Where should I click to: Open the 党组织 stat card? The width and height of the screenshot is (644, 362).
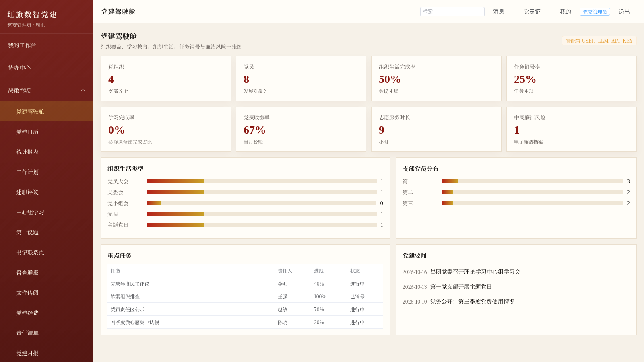point(165,78)
